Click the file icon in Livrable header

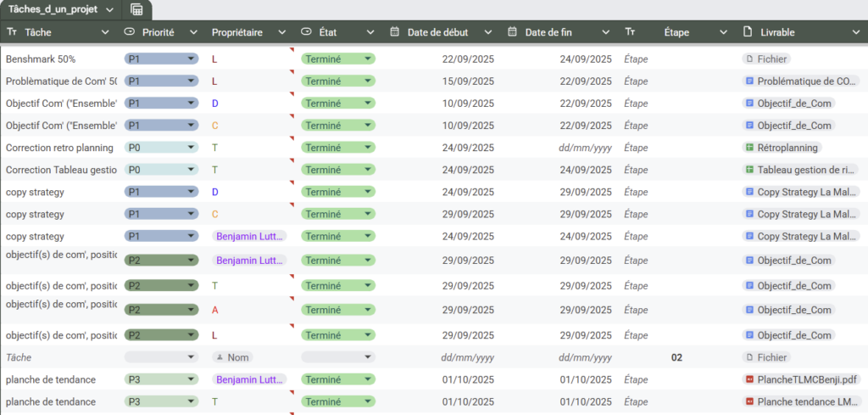tap(748, 32)
